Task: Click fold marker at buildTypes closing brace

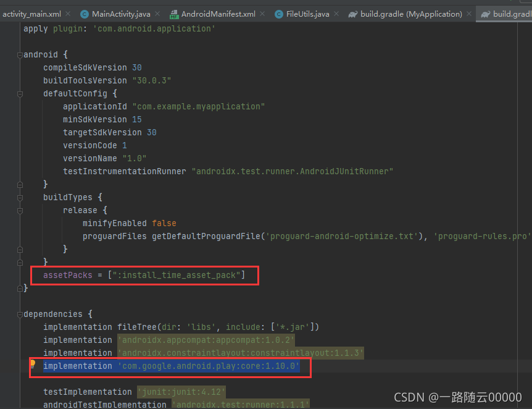Action: coord(20,263)
